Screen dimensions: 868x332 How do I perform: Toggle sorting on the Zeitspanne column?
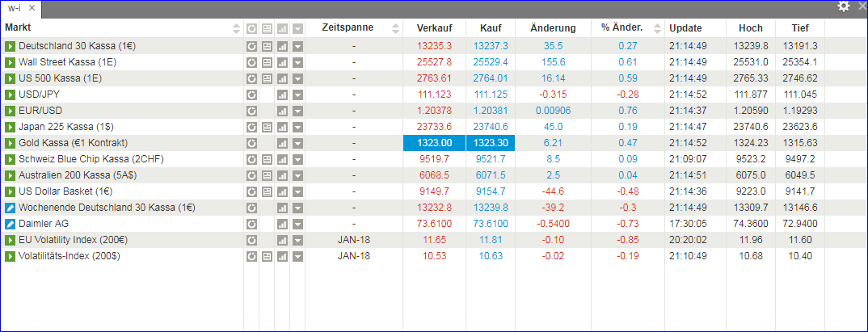click(395, 28)
